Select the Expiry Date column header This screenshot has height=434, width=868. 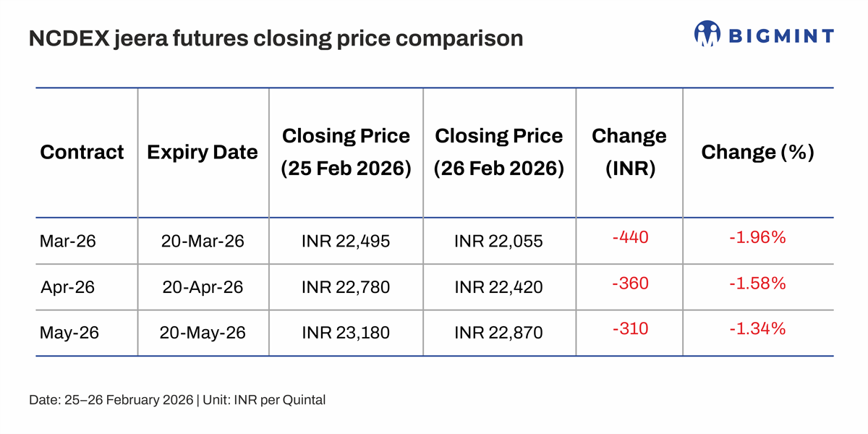point(203,153)
